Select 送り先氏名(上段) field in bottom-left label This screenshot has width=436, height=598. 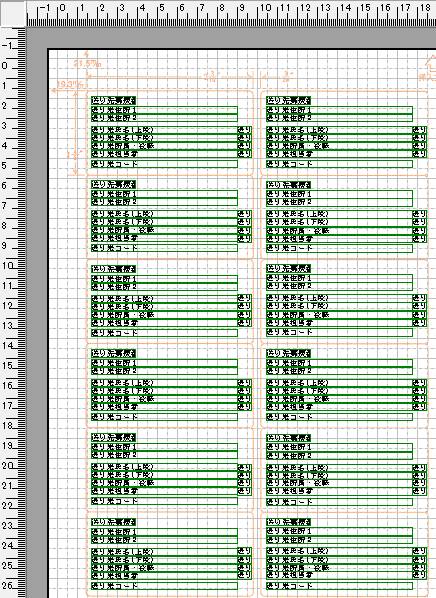(x=164, y=552)
